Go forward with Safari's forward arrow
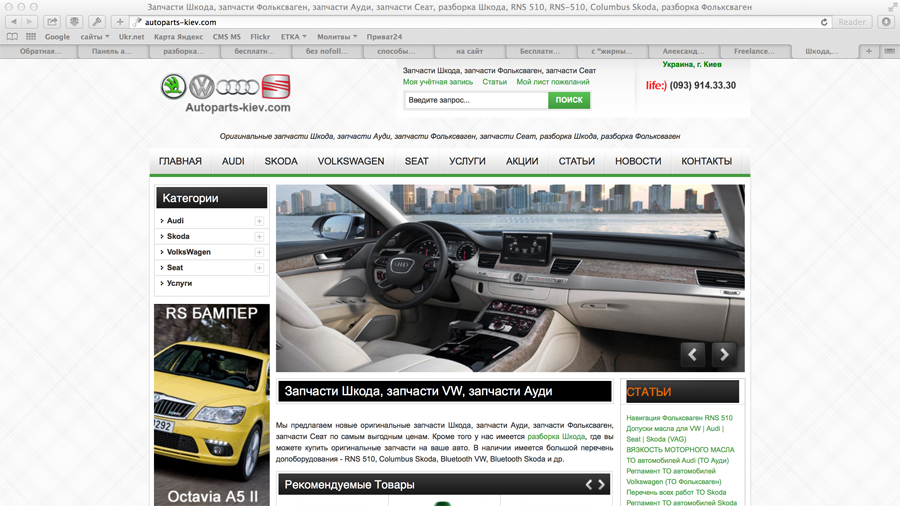The image size is (900, 506). 30,22
